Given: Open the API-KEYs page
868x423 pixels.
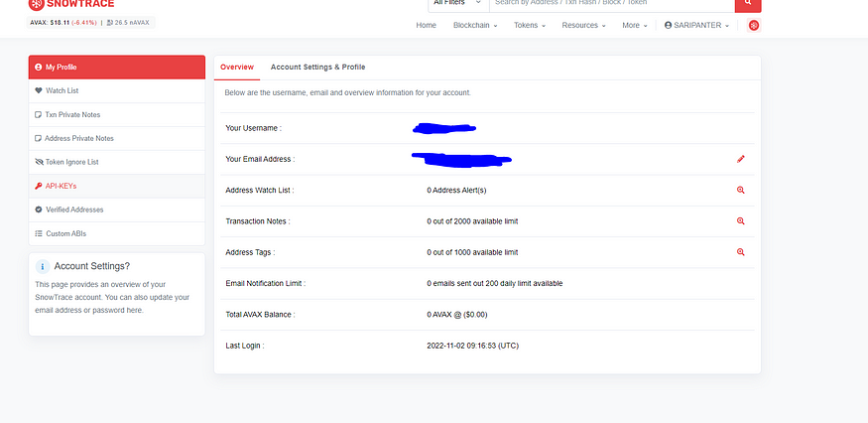Looking at the screenshot, I should click(117, 187).
